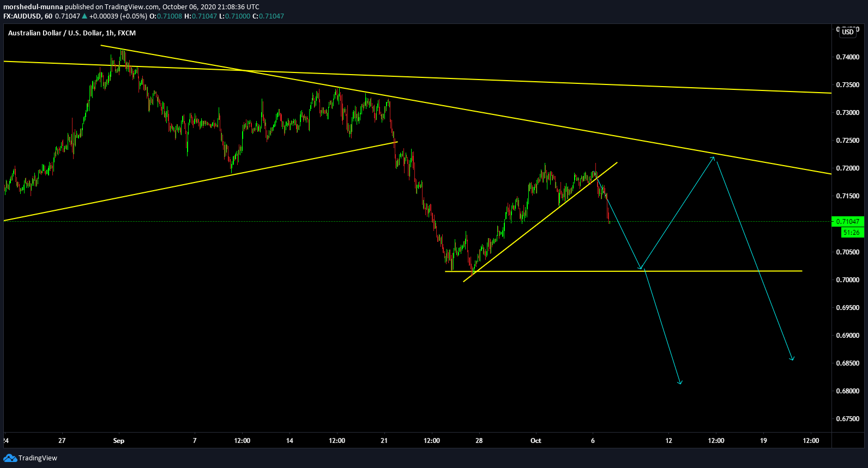Click the 0.71500 price axis label
This screenshot has height=468, width=868.
point(847,196)
